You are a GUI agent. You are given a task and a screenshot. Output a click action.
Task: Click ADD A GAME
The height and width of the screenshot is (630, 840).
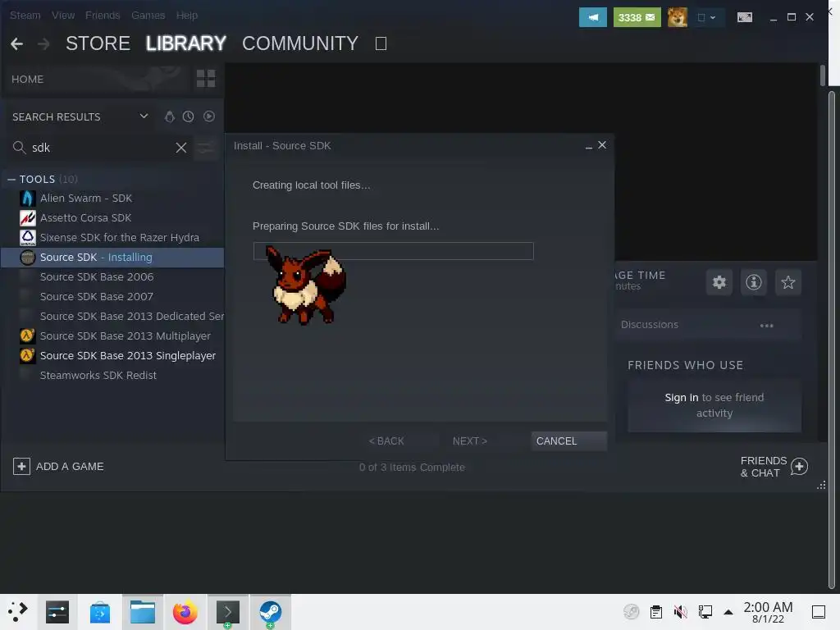(58, 467)
